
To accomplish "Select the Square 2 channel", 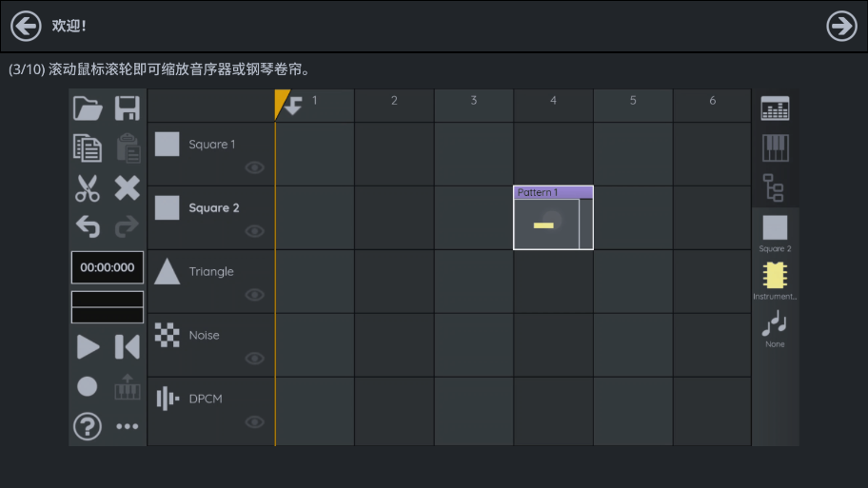I will 211,218.
